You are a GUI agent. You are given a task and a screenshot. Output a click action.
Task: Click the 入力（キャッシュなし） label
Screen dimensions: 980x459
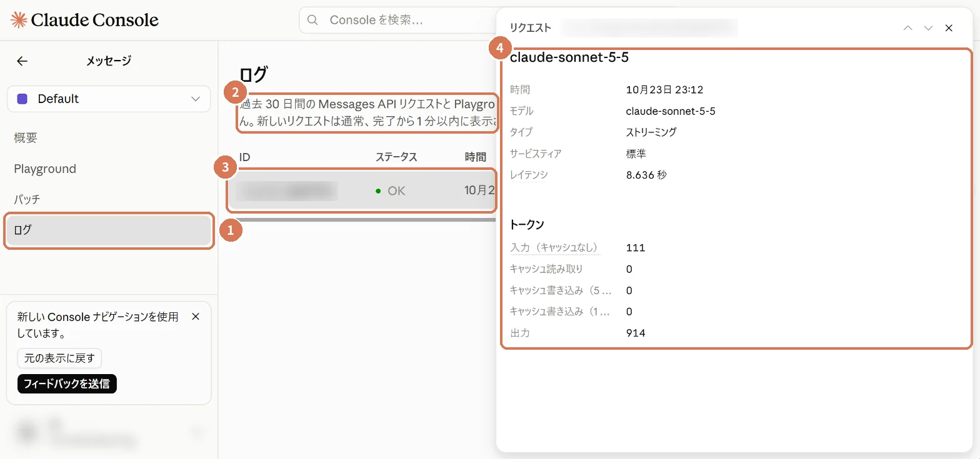(554, 248)
